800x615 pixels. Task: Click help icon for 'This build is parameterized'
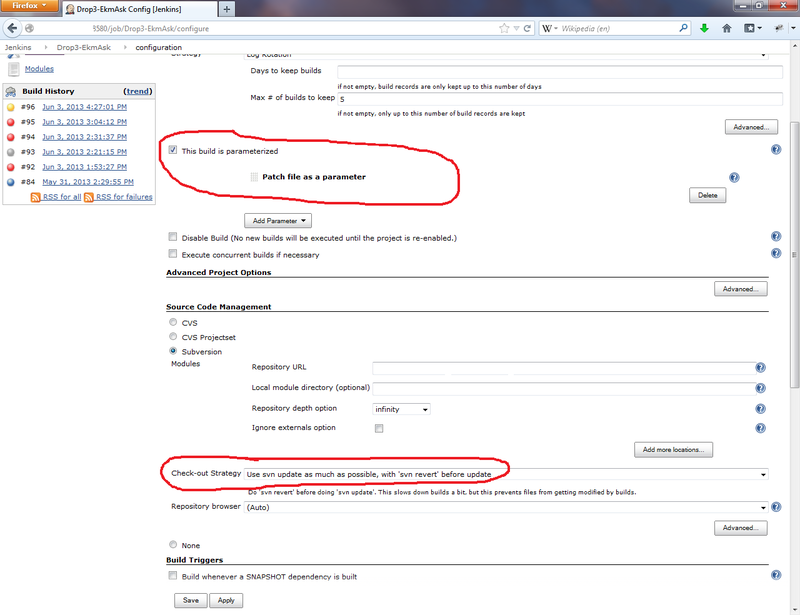[x=776, y=150]
